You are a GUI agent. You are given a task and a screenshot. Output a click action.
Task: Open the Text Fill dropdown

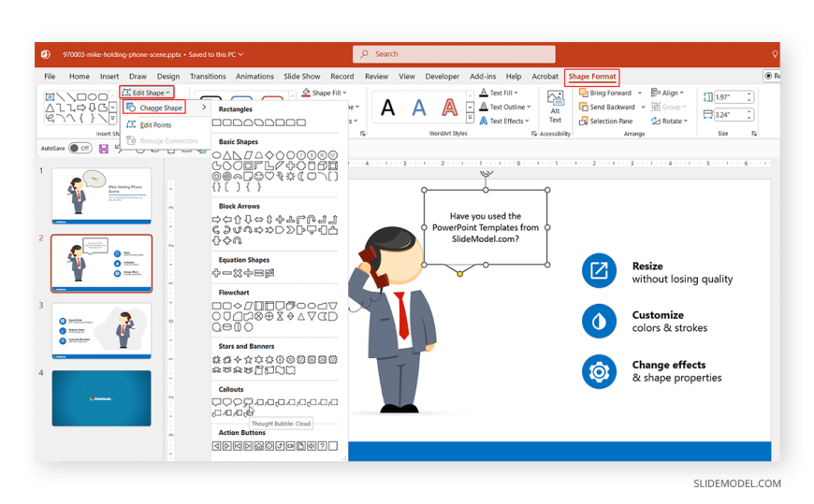[516, 93]
